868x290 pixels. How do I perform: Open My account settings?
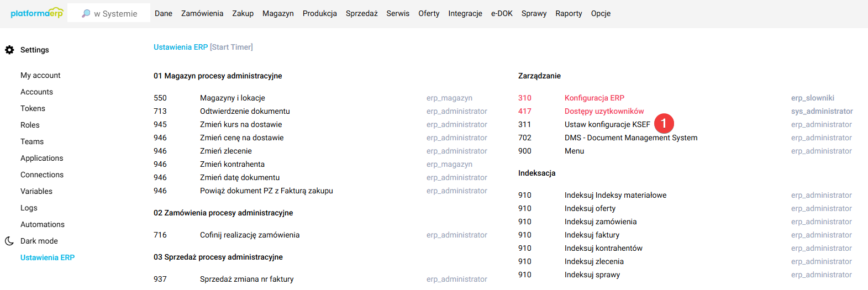[x=40, y=75]
